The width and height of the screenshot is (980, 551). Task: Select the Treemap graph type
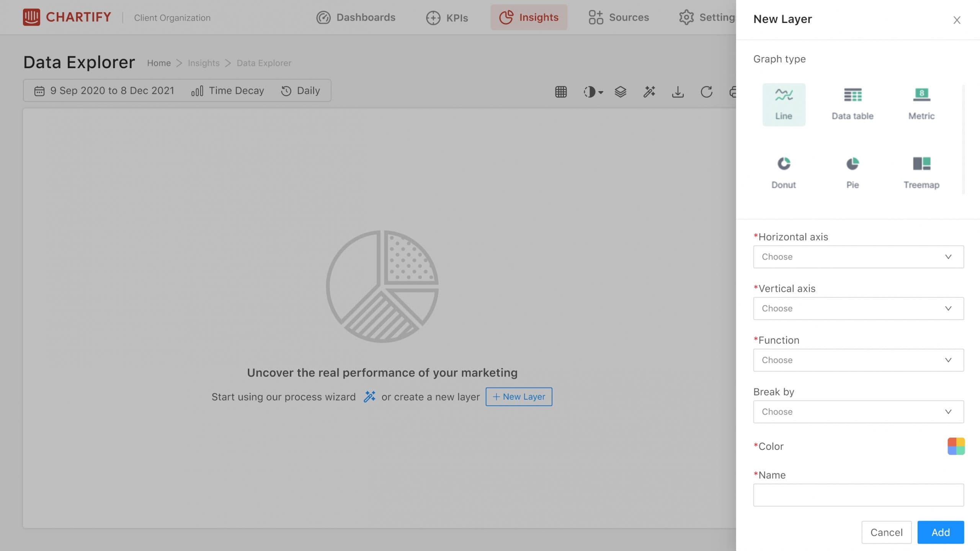[921, 173]
